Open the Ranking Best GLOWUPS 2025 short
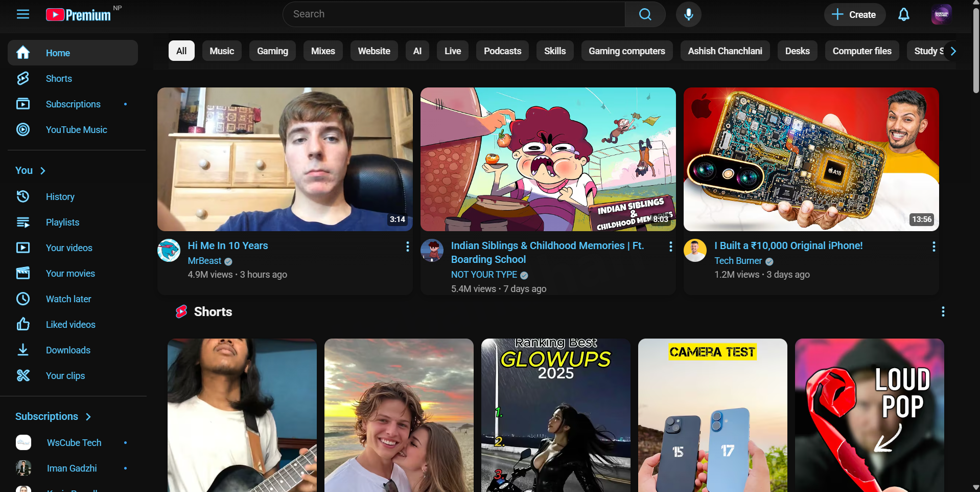 pos(556,415)
